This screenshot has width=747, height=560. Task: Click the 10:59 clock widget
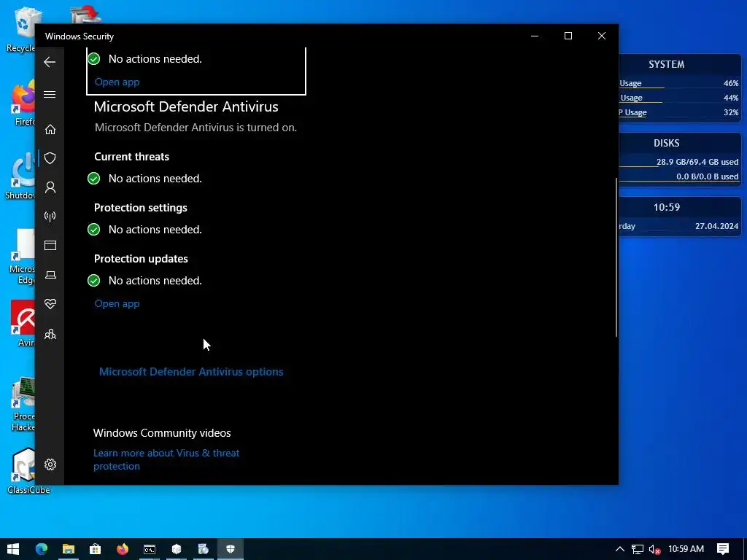pyautogui.click(x=666, y=207)
